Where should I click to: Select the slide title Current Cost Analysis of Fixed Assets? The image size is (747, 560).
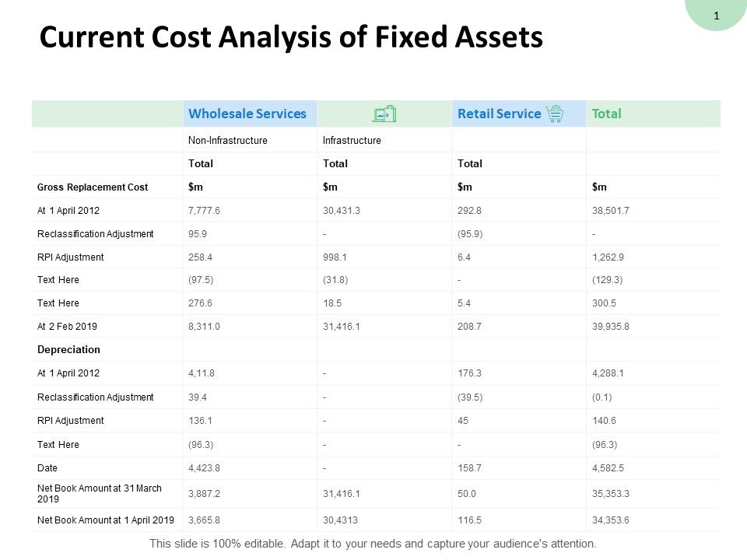pyautogui.click(x=291, y=37)
